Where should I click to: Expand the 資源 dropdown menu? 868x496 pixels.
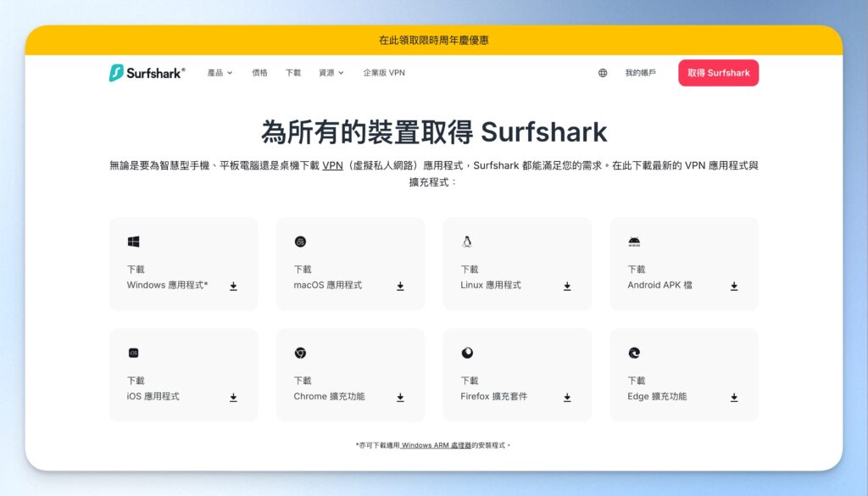(x=331, y=73)
